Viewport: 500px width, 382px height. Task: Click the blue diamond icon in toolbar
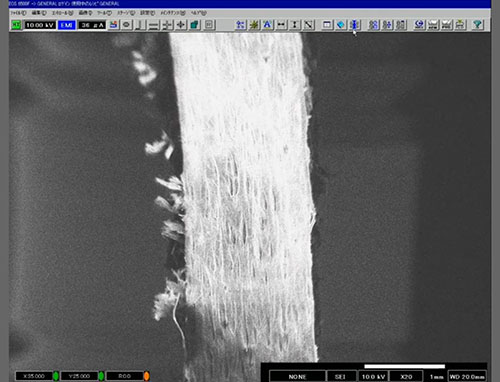(341, 25)
